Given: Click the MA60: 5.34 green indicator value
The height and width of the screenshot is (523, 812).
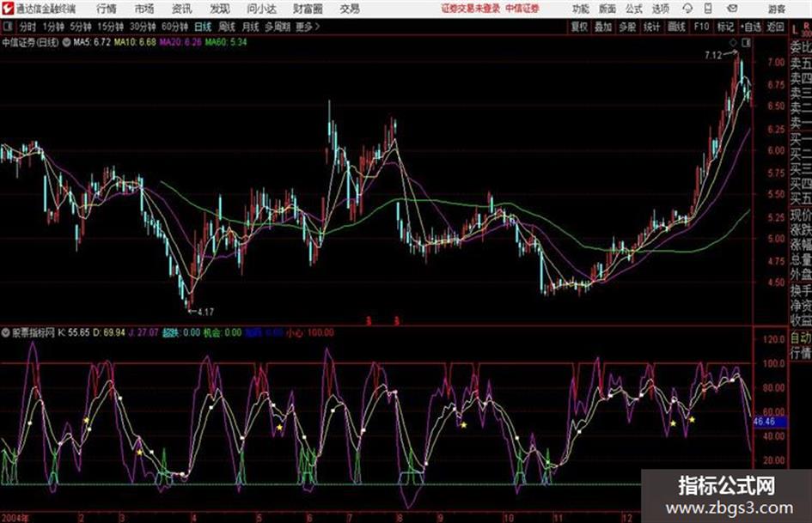Looking at the screenshot, I should coord(226,42).
